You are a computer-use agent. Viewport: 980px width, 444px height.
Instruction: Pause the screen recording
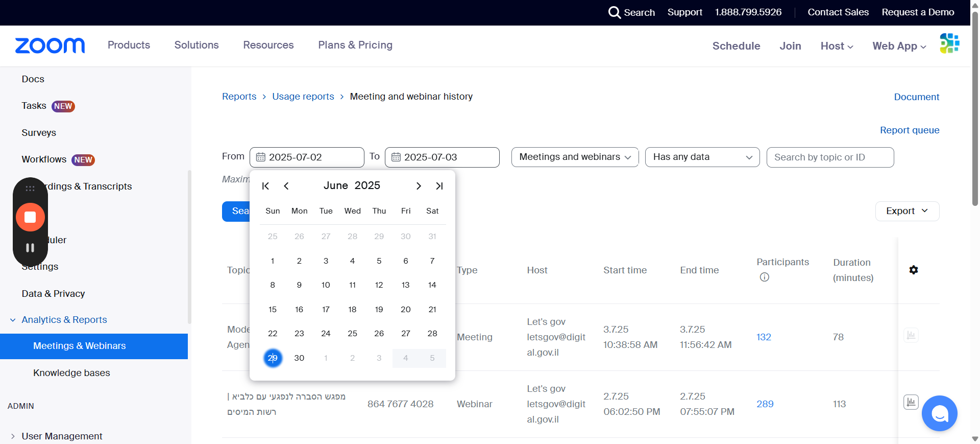[30, 248]
